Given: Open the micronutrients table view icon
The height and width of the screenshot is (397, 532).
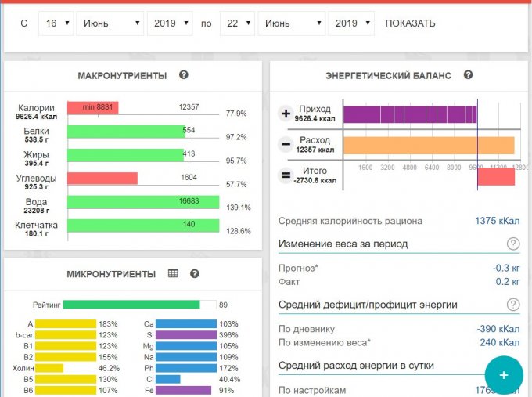Looking at the screenshot, I should (173, 274).
